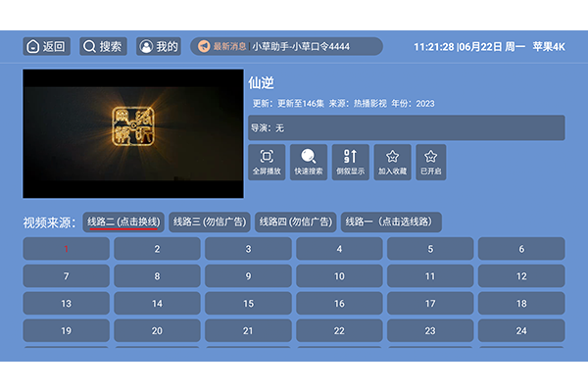588x392 pixels.
Task: Play episode 6
Action: click(521, 249)
